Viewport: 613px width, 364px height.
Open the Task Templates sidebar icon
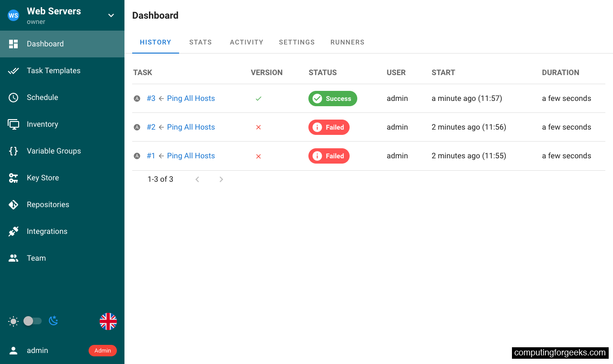pos(13,70)
